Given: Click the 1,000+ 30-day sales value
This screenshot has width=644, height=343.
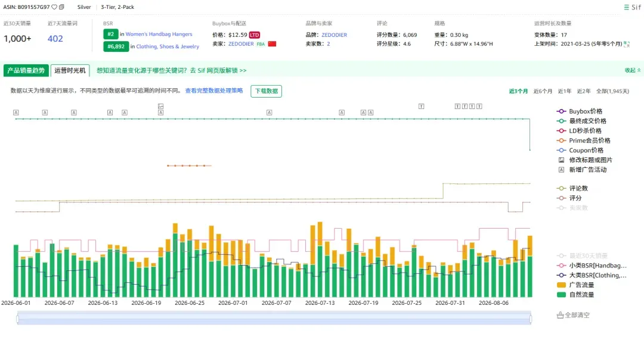Looking at the screenshot, I should [17, 39].
